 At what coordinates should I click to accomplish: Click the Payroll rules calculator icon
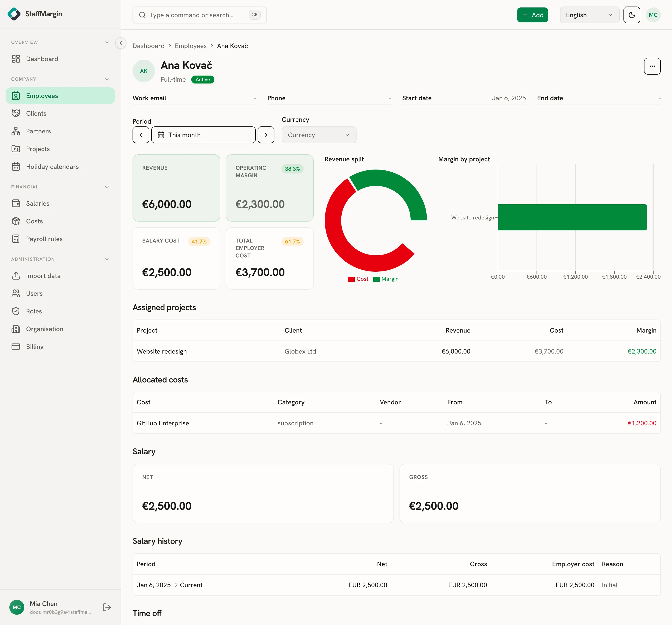click(x=16, y=239)
